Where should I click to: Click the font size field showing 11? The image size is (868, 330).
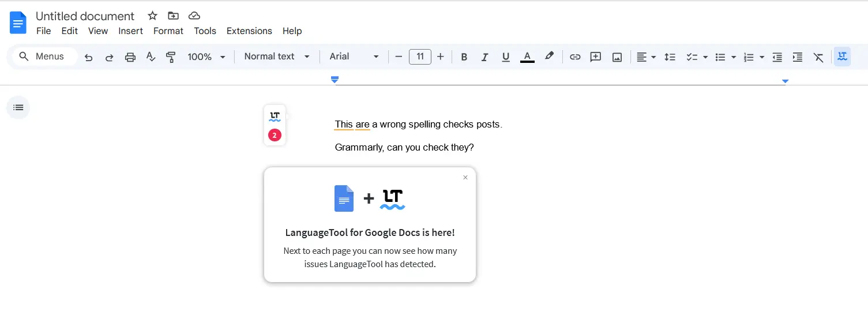coord(420,57)
